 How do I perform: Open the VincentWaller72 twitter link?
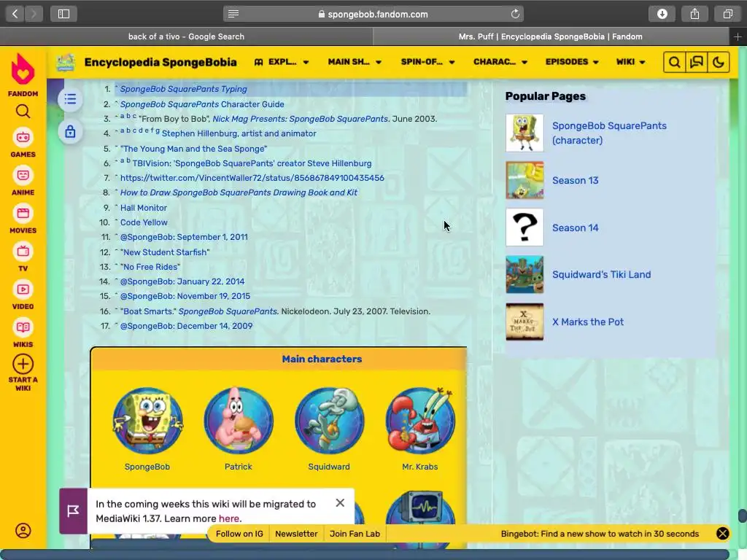[x=252, y=178]
